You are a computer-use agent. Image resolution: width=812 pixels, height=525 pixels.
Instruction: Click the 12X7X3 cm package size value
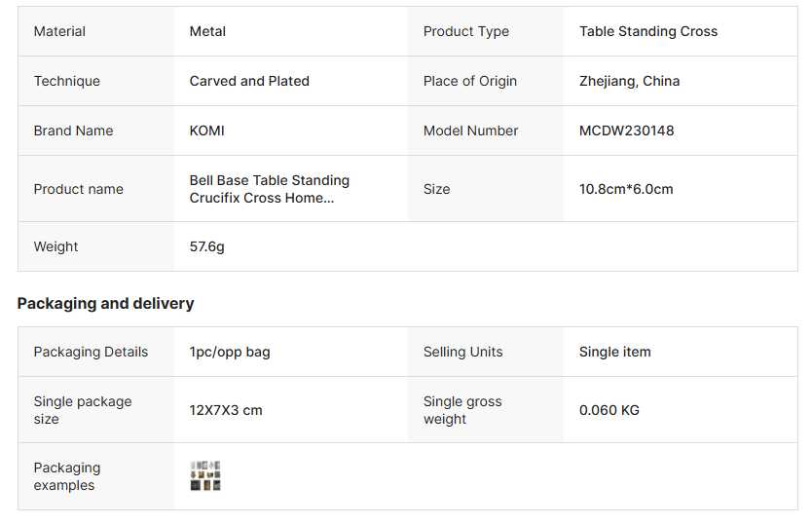(x=226, y=410)
